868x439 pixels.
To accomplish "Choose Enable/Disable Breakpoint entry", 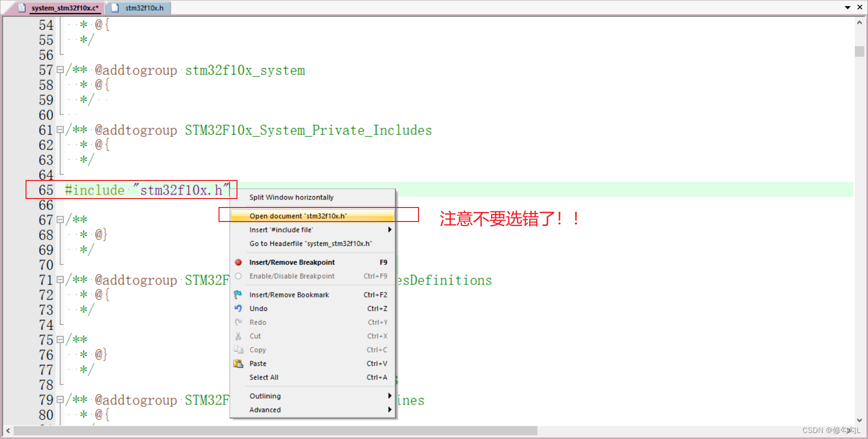I will coord(313,276).
